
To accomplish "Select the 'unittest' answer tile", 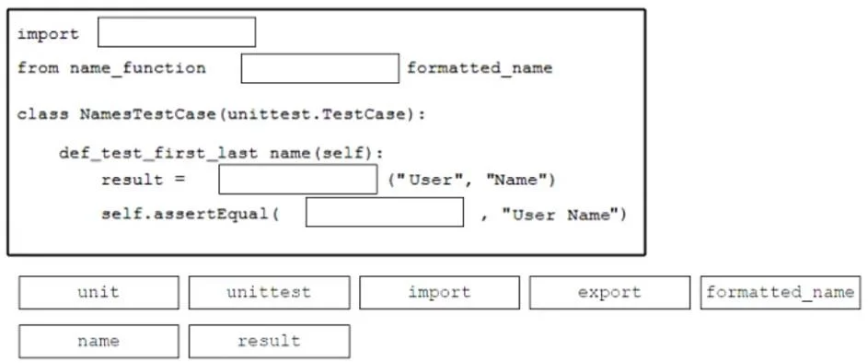I will coord(269,293).
